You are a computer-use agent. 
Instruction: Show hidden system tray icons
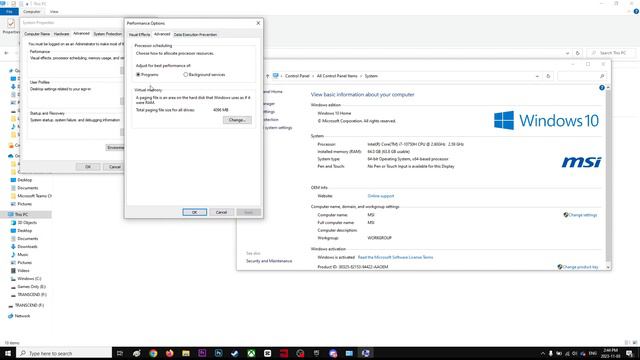[x=542, y=353]
